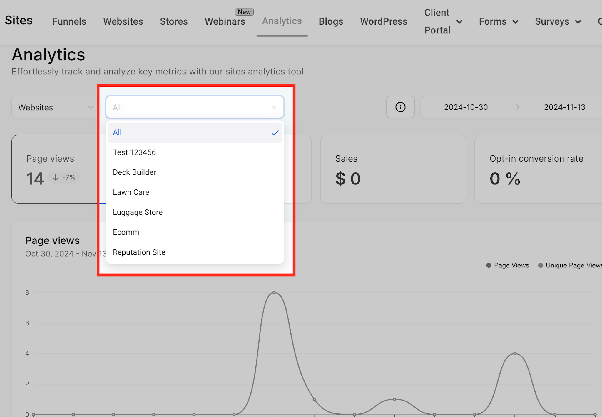This screenshot has width=602, height=417.
Task: Toggle the Page Views chart legend
Action: point(507,265)
